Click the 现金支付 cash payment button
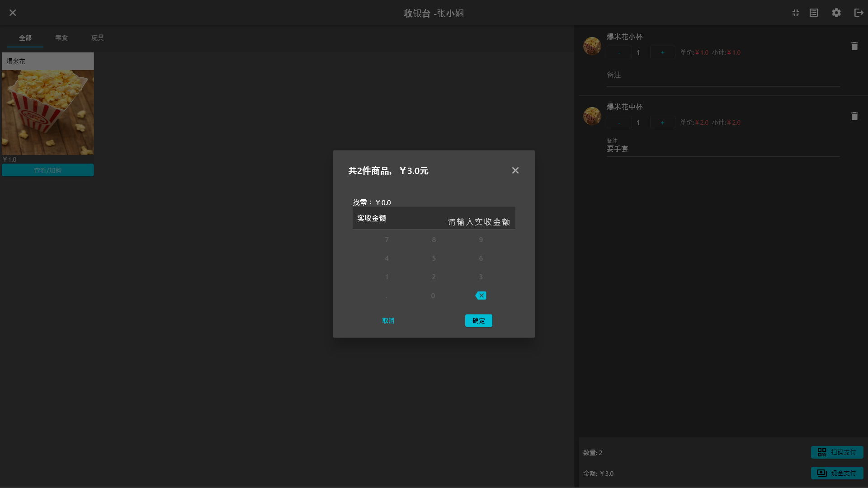The height and width of the screenshot is (488, 868). click(x=837, y=473)
